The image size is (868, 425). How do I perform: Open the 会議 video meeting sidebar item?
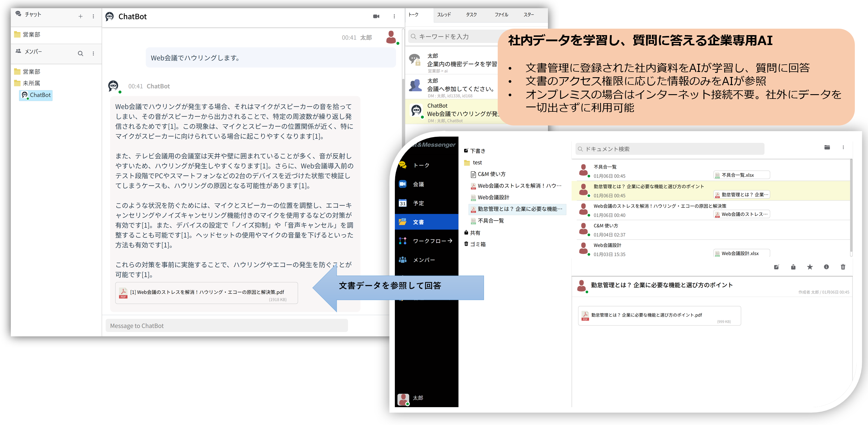[x=418, y=184]
